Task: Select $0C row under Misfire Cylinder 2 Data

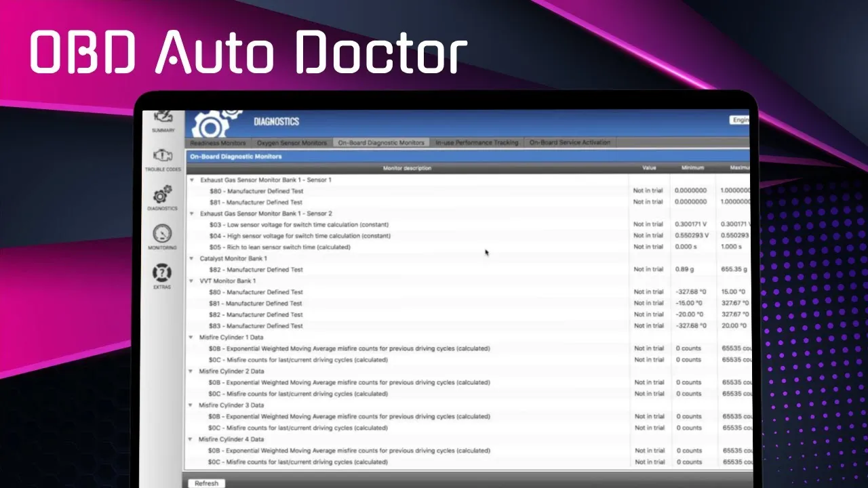Action: pyautogui.click(x=468, y=394)
